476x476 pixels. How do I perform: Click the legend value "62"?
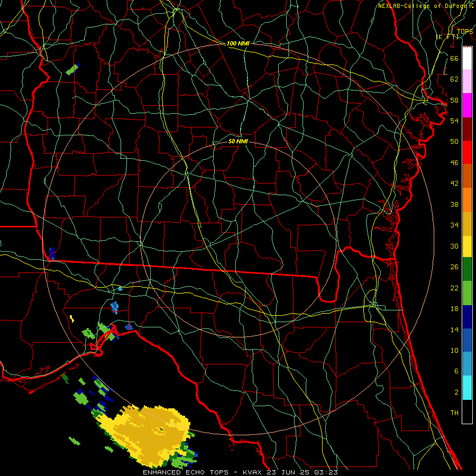point(454,79)
